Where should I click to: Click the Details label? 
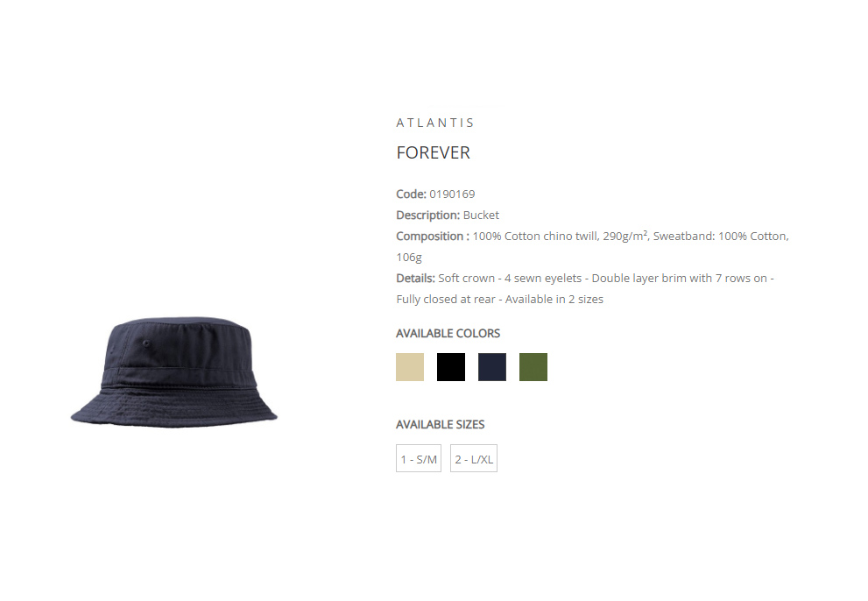pos(416,279)
